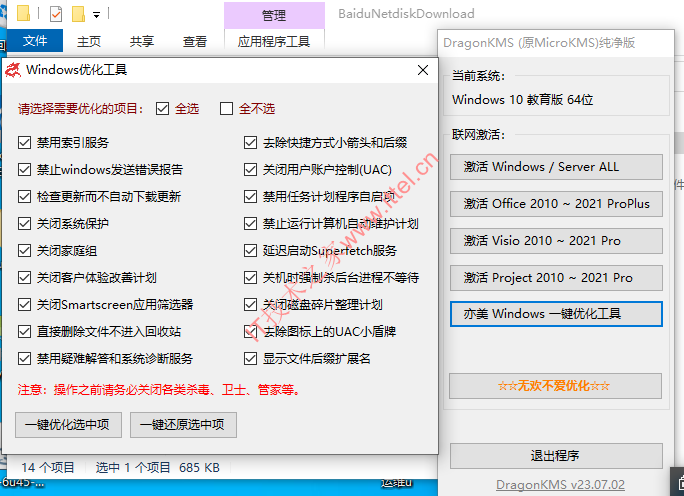Click the red dragon icon in Windows优化工具 title
Viewport: 684px width, 496px height.
(13, 70)
